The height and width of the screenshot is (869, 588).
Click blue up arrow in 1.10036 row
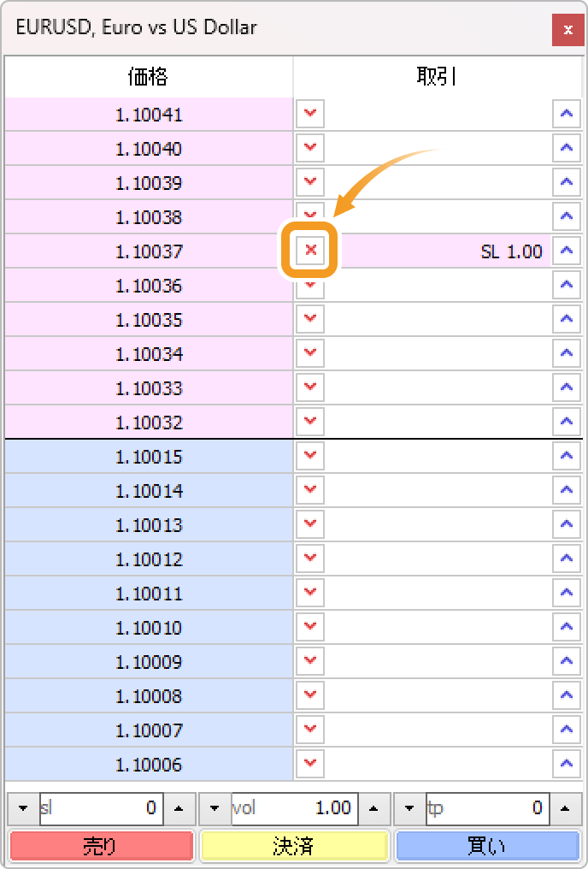[x=566, y=286]
